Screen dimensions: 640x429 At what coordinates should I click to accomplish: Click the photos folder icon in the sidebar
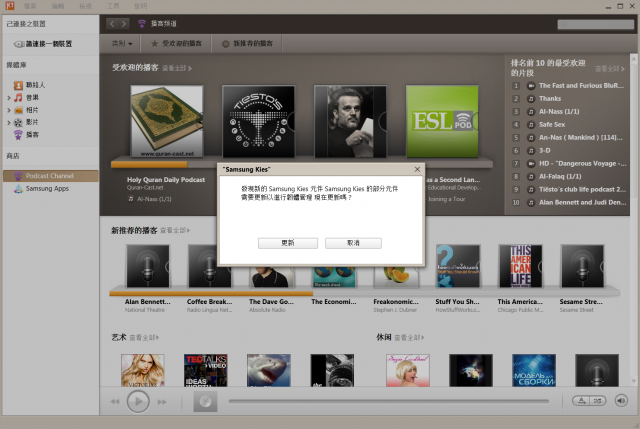click(18, 110)
